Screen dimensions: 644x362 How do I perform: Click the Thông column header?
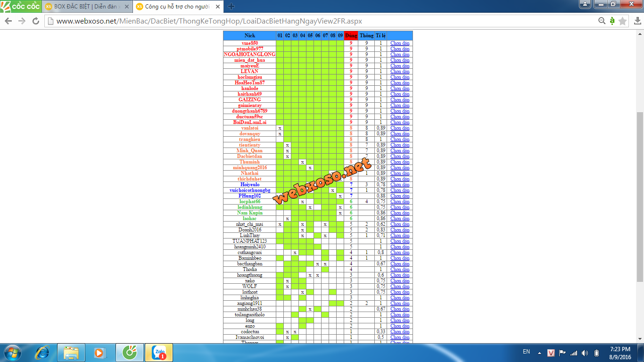(366, 36)
